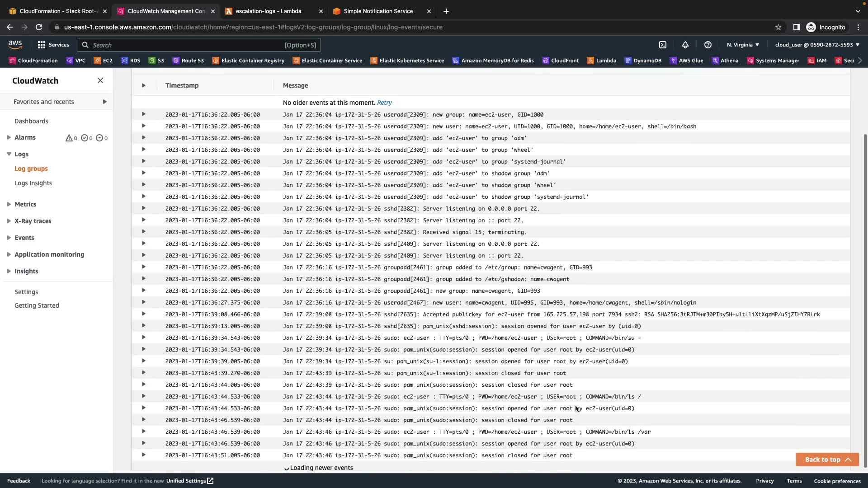The width and height of the screenshot is (868, 488).
Task: Open the N. Virginia region dropdown
Action: tap(743, 45)
